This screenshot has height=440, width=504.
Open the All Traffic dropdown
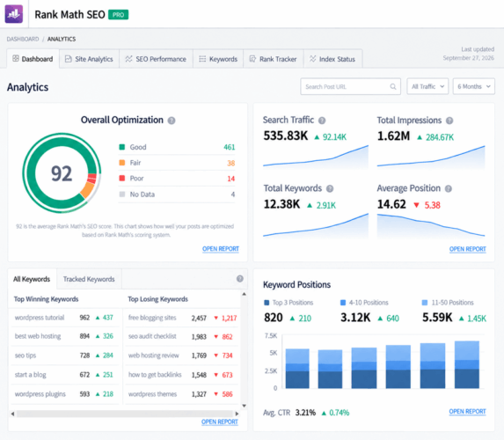(427, 86)
